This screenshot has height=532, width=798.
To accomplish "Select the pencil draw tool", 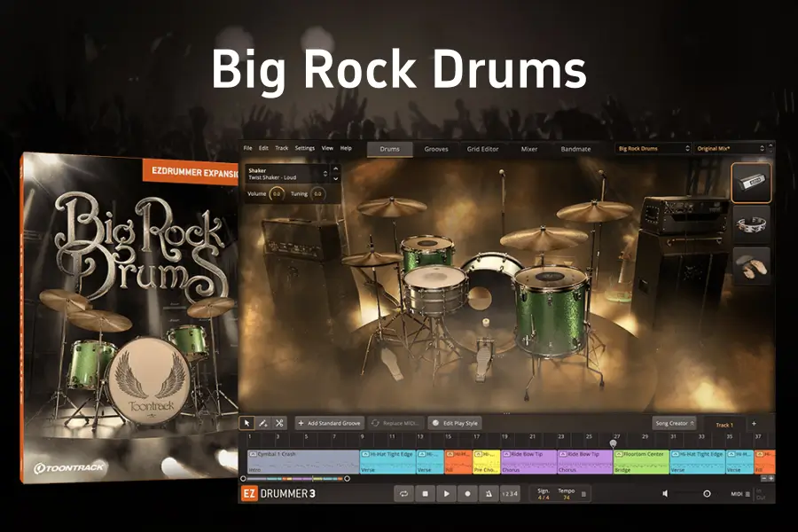I will tap(263, 423).
